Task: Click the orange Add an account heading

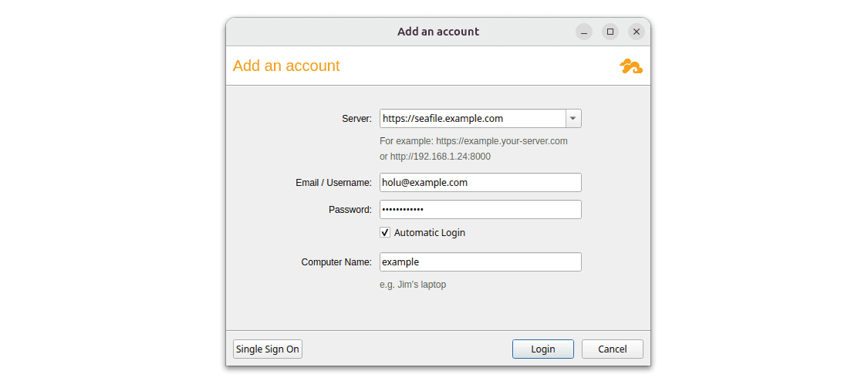Action: (x=286, y=66)
